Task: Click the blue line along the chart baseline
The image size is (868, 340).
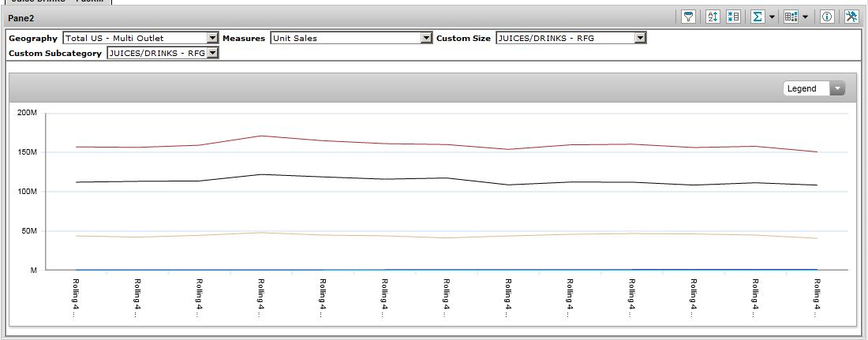Action: point(395,270)
